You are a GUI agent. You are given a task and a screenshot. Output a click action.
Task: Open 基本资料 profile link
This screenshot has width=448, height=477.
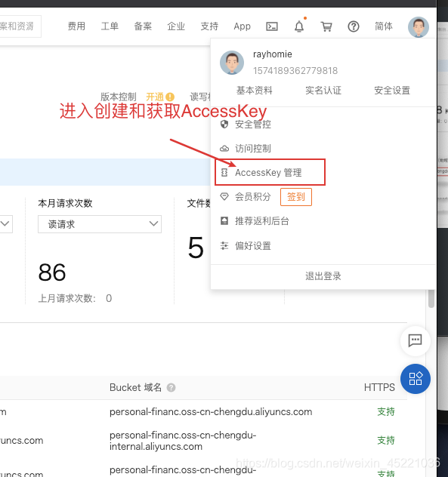click(255, 91)
